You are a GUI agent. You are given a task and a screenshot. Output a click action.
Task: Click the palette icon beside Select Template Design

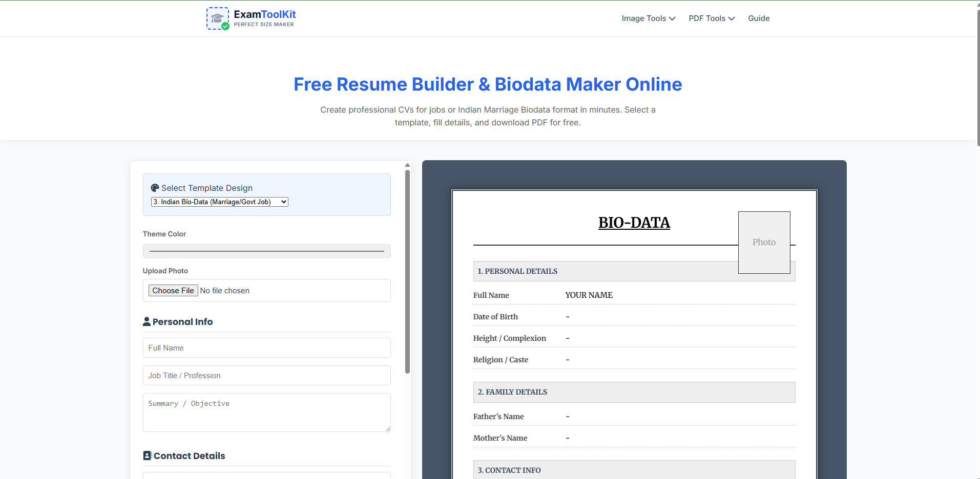point(154,188)
